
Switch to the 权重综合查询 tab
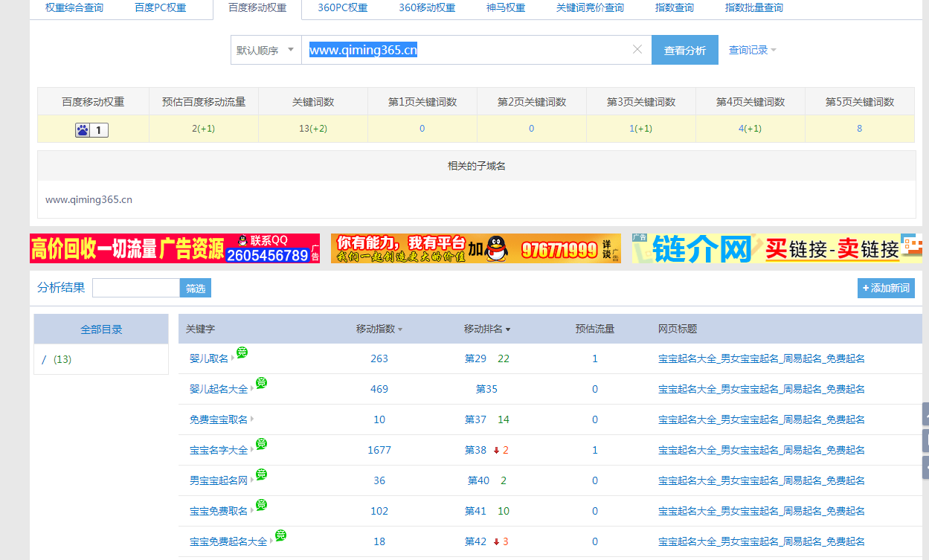click(x=74, y=8)
